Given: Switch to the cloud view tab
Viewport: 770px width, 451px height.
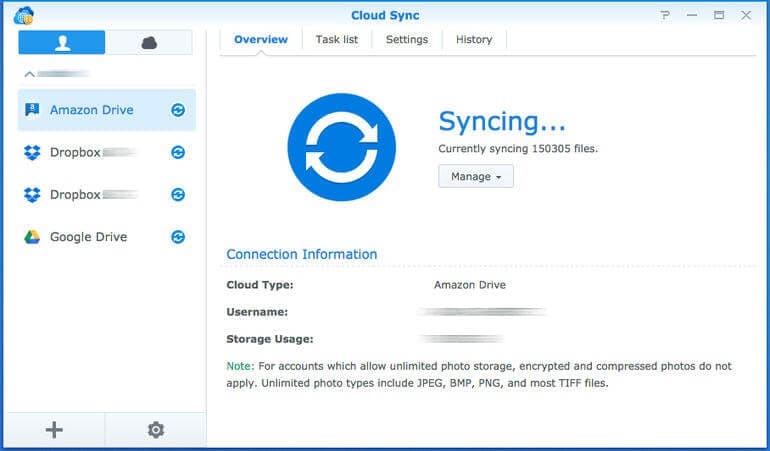Looking at the screenshot, I should [x=149, y=42].
